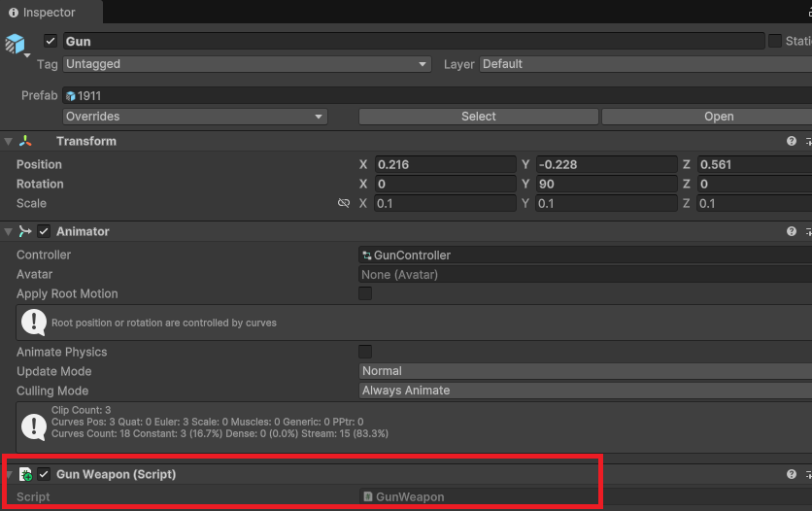The height and width of the screenshot is (511, 812).
Task: Click the prefab Select button
Action: click(479, 117)
